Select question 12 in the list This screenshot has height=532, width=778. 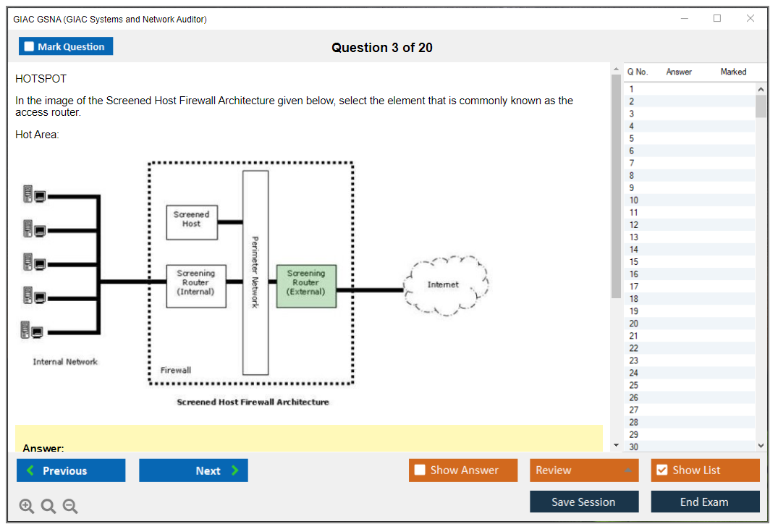tap(634, 225)
